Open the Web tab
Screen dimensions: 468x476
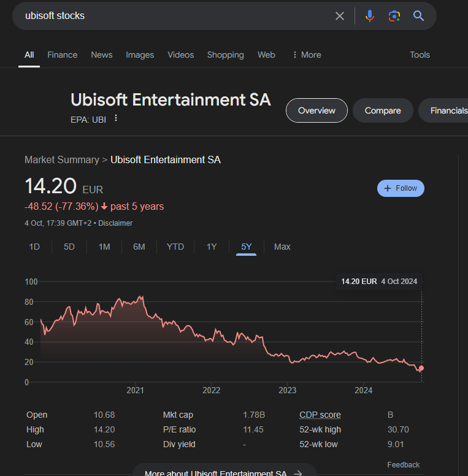(266, 55)
